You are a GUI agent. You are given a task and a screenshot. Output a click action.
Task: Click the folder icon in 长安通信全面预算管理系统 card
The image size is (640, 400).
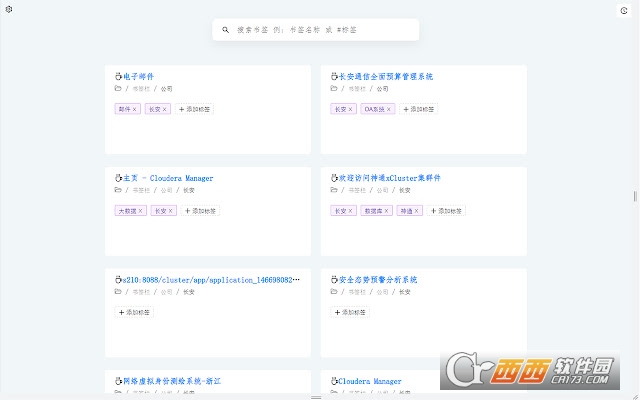(333, 88)
